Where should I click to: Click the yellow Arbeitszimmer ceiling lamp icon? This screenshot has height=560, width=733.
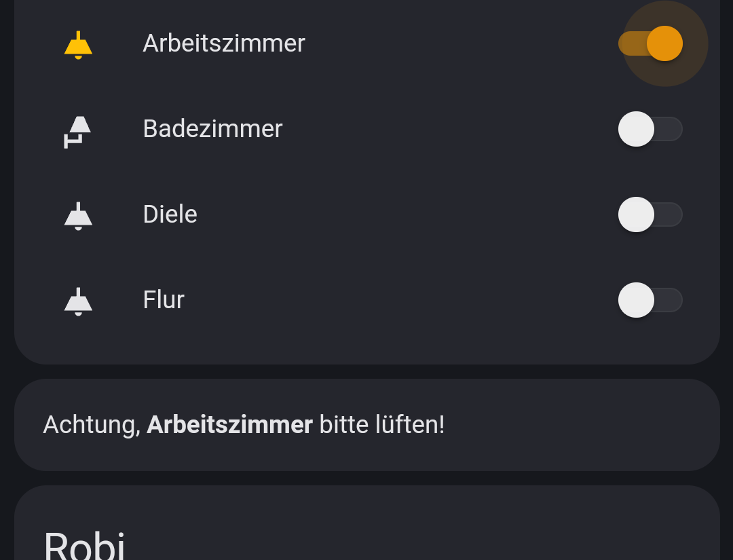click(x=78, y=45)
